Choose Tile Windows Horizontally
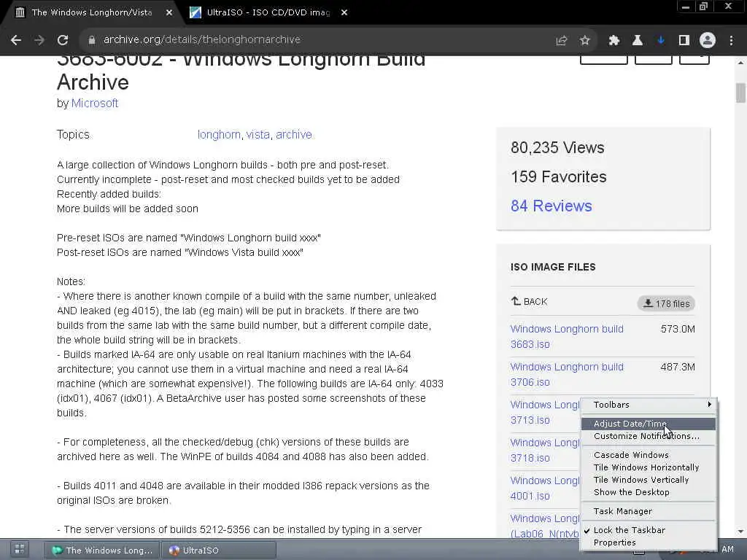Screen dimensions: 747x560 (x=649, y=467)
